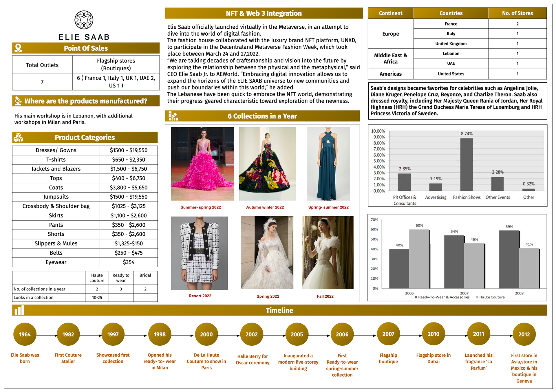Click the Fall 2022 bridal photo

click(x=328, y=252)
